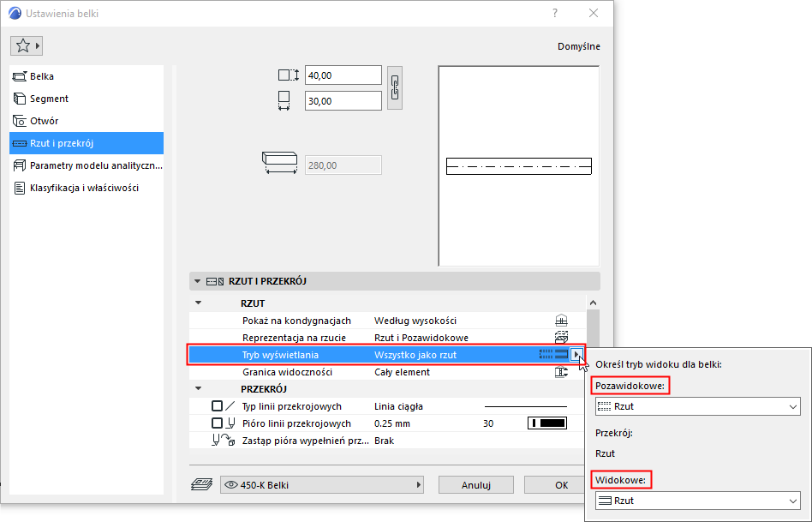This screenshot has width=812, height=522.
Task: Open Parametry modelu analitycznego page
Action: point(87,165)
